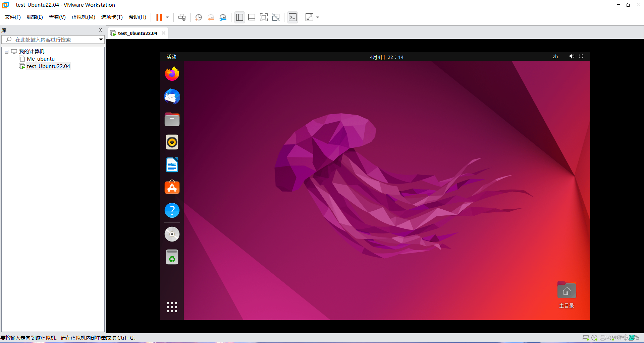Open the 文件(F) menu

[x=13, y=17]
